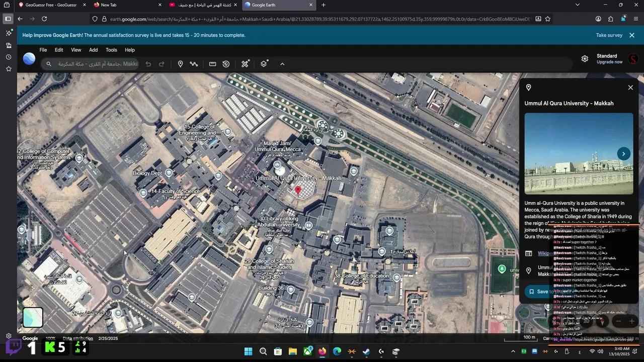Open a new browser tab
The image size is (644, 362).
point(324,5)
